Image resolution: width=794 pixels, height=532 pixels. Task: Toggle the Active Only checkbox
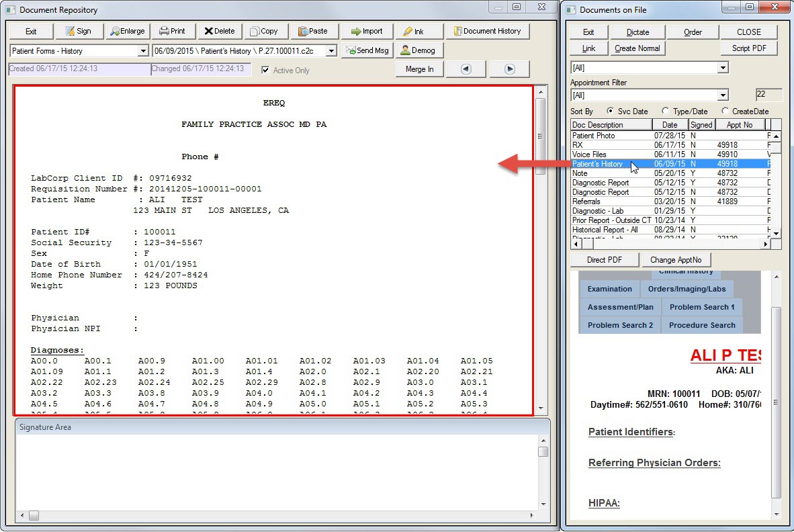[x=265, y=71]
